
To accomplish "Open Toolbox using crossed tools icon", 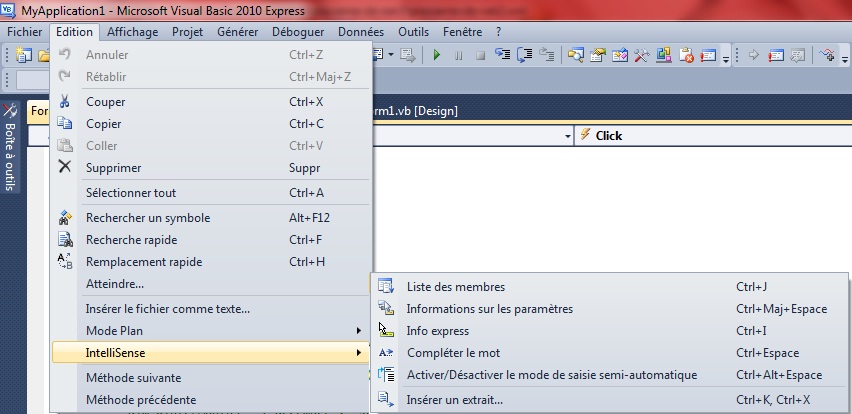I will (x=642, y=55).
